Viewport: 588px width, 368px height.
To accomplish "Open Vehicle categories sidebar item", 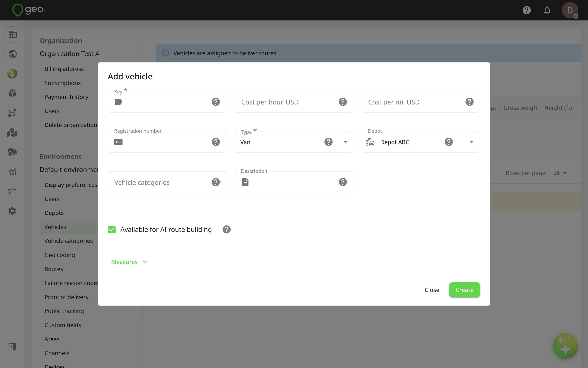I will click(x=69, y=241).
